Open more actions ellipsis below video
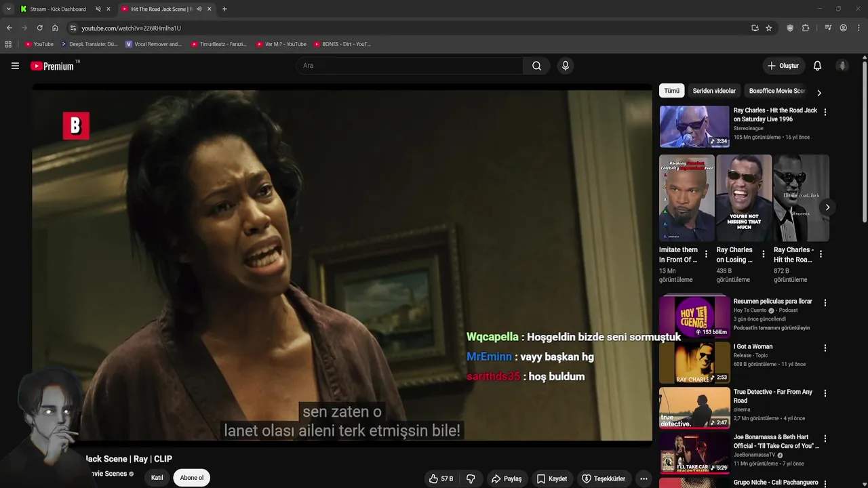Viewport: 868px width, 488px height. (644, 479)
